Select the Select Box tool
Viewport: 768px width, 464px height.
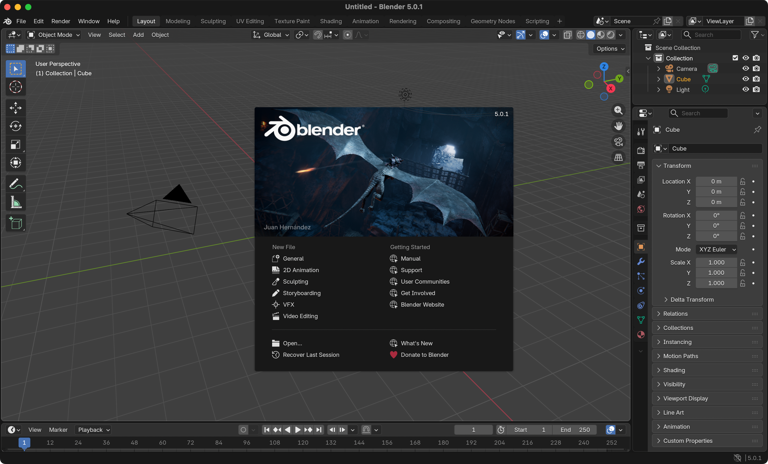16,69
